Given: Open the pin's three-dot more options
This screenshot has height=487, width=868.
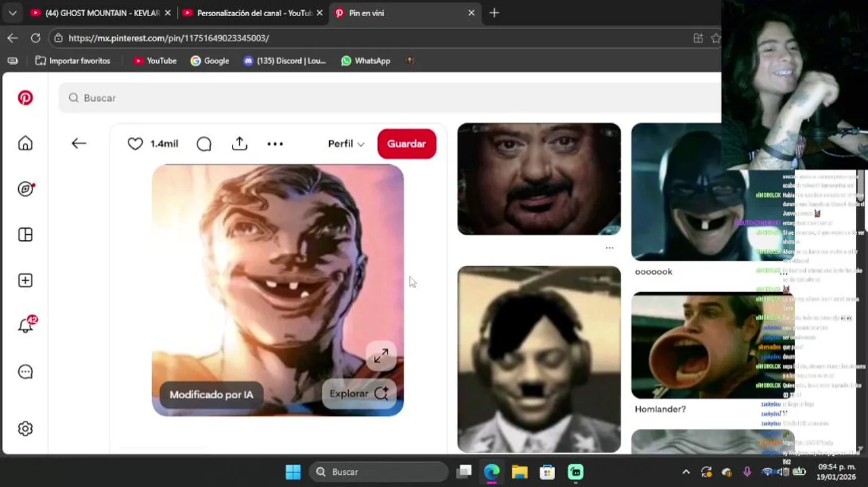Looking at the screenshot, I should coord(274,143).
